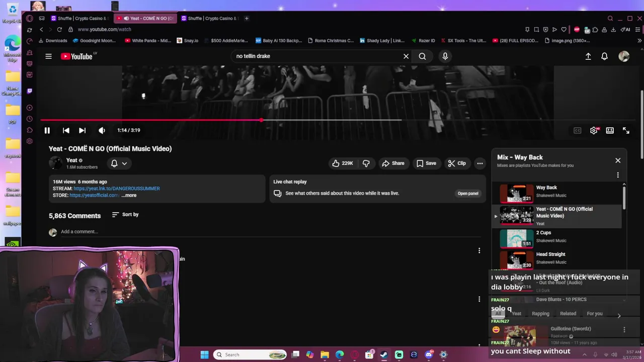Image resolution: width=644 pixels, height=362 pixels.
Task: Dislike the Yeat video
Action: [x=366, y=163]
